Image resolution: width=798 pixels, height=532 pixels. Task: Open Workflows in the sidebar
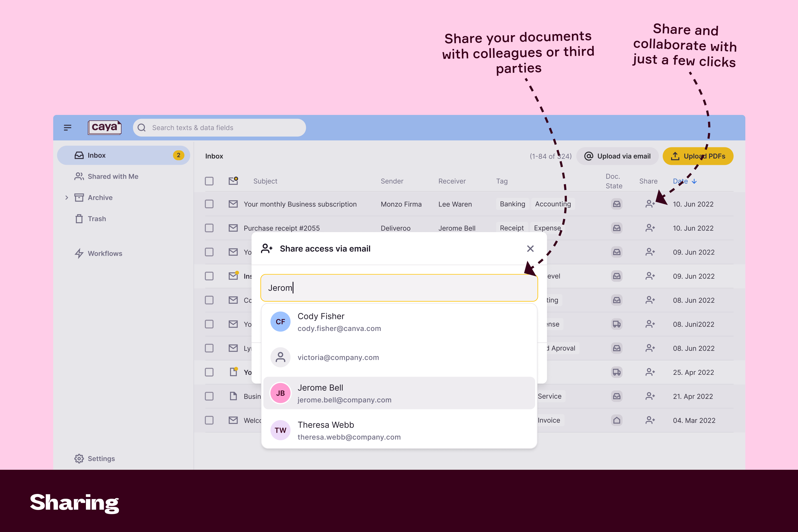(105, 253)
